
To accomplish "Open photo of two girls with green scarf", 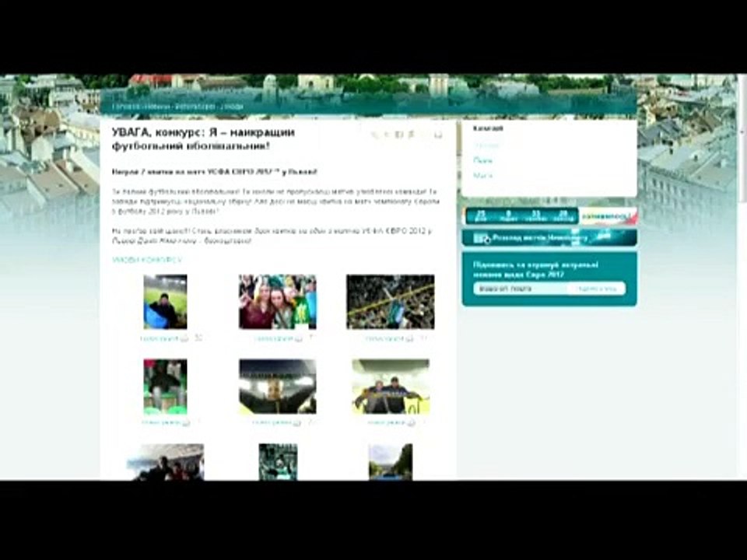I will 277,302.
